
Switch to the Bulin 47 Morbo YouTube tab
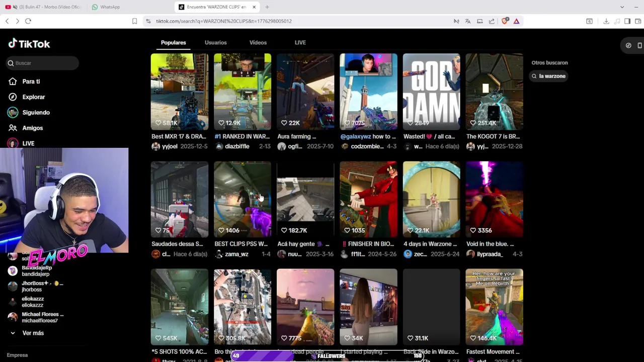pos(44,7)
